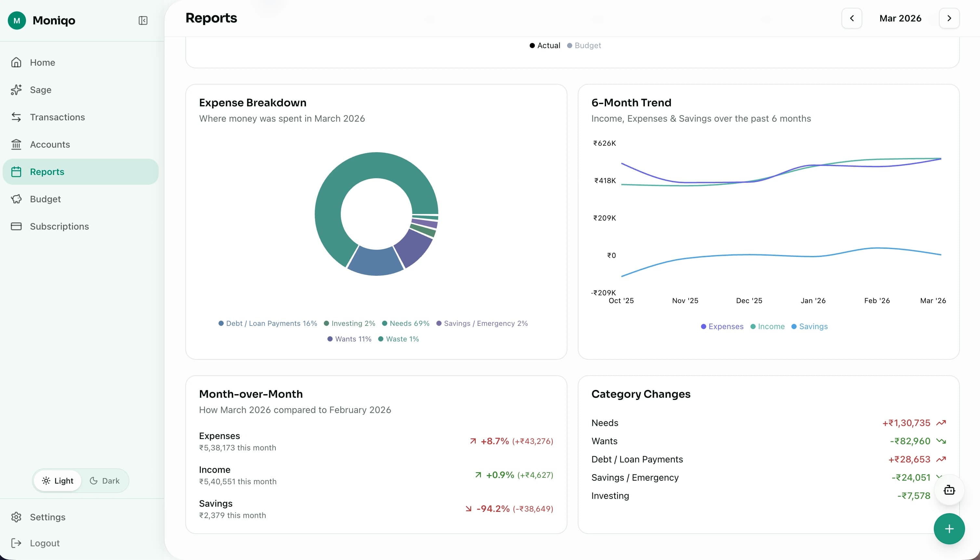
Task: Select the Budget piggy bank icon
Action: [x=17, y=199]
